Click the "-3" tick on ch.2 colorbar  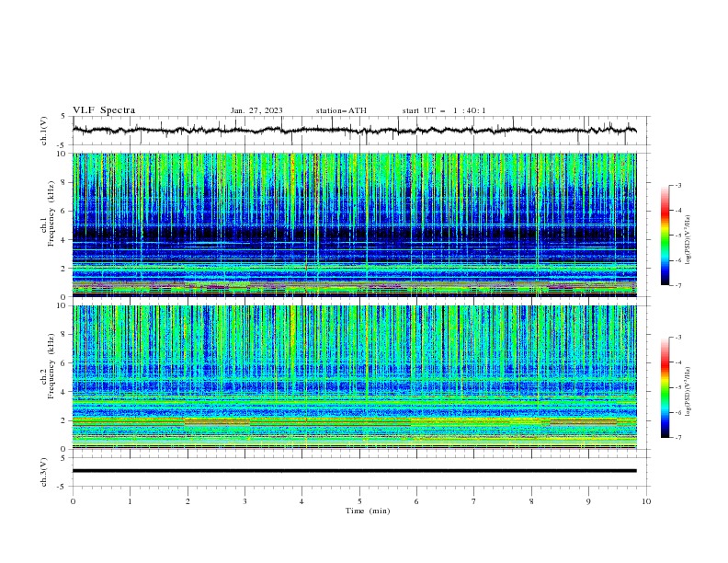678,338
